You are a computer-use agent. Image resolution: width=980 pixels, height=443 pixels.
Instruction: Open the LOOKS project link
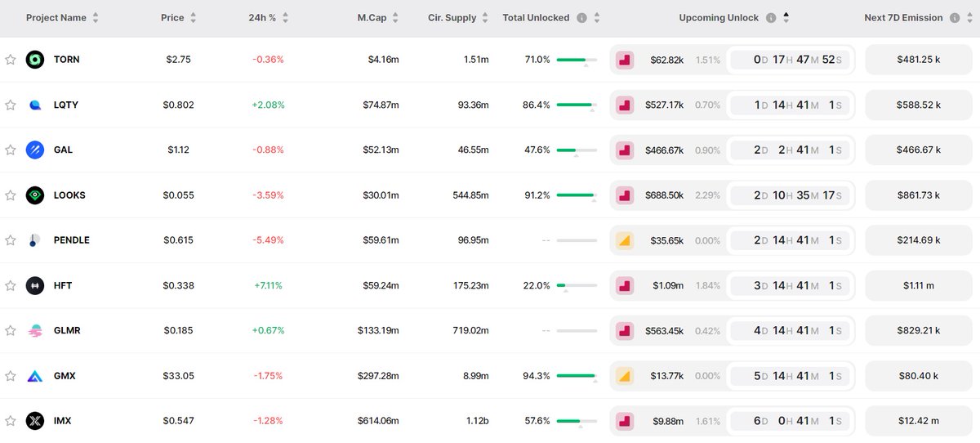69,195
